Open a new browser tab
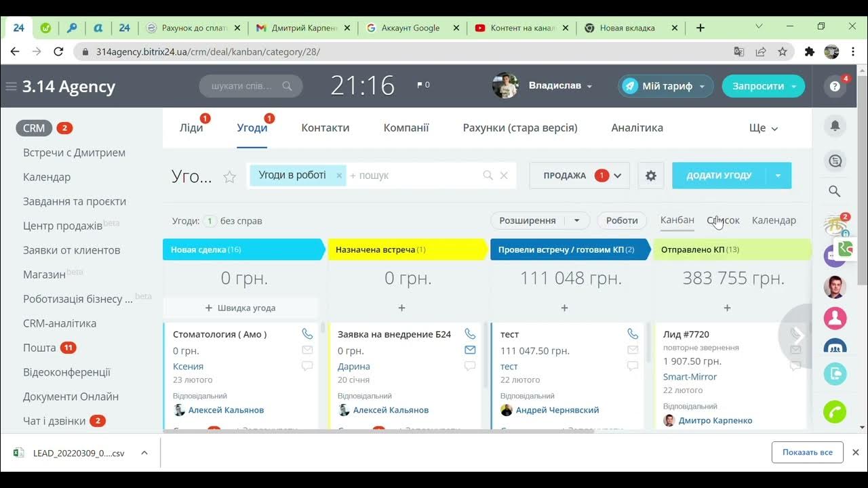 click(701, 28)
